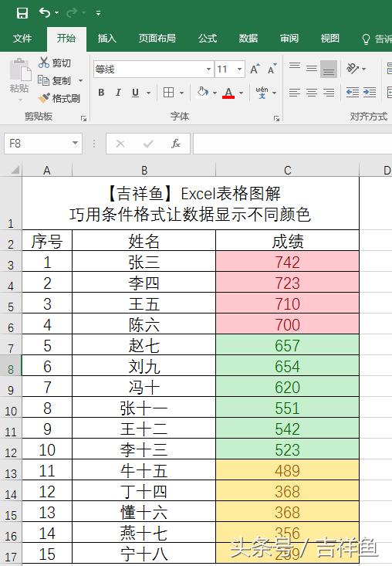Click the 格式刷 format painter button
Screen dimensions: 392x566
59,98
